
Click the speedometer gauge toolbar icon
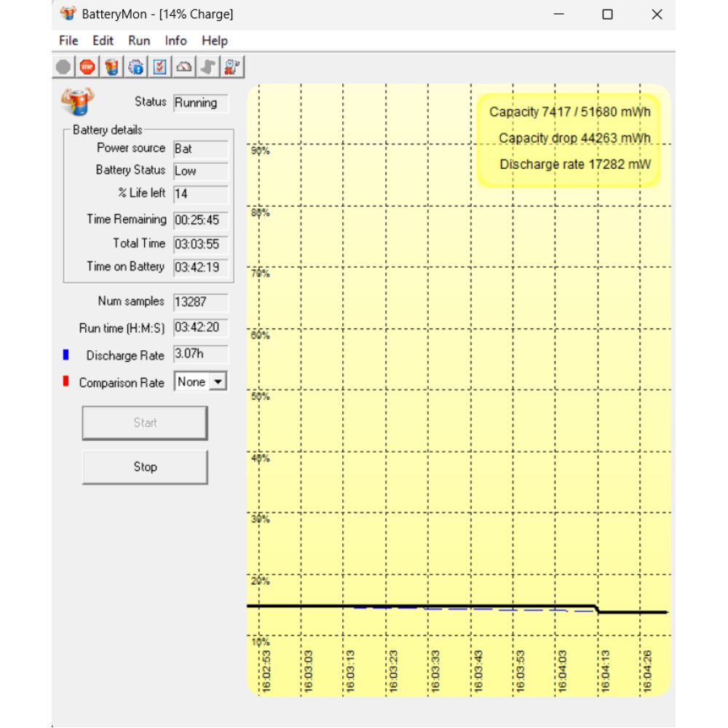coord(184,68)
